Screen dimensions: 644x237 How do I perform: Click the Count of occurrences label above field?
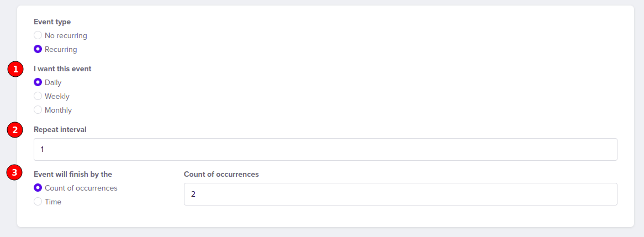(x=221, y=174)
